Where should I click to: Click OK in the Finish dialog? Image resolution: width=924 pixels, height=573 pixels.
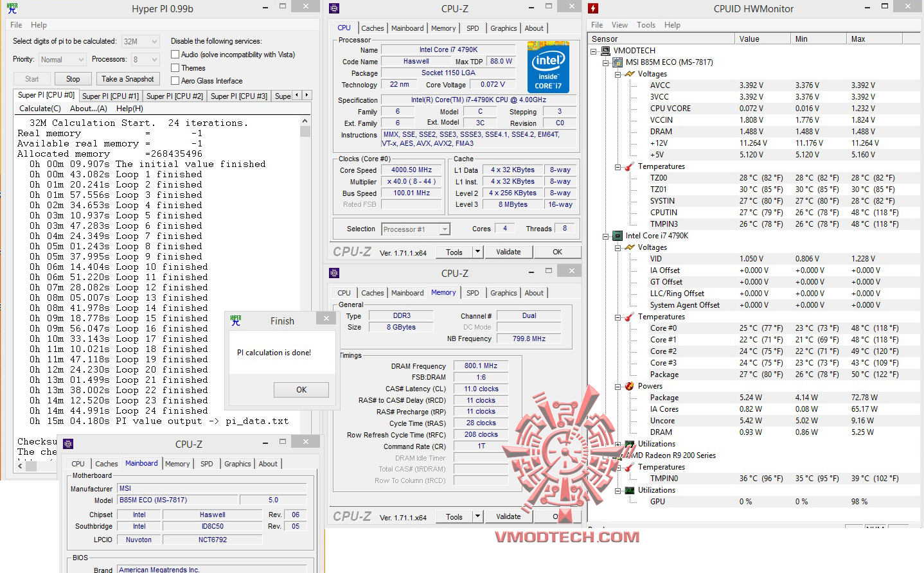301,390
